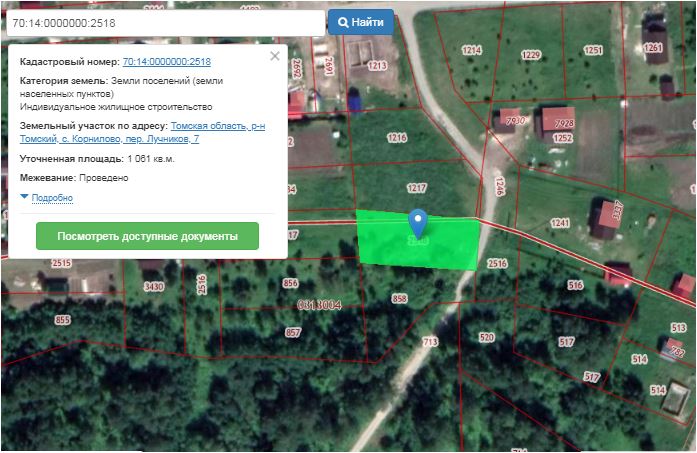Image resolution: width=697 pixels, height=453 pixels.
Task: Click the blue map pin marker
Action: [418, 224]
